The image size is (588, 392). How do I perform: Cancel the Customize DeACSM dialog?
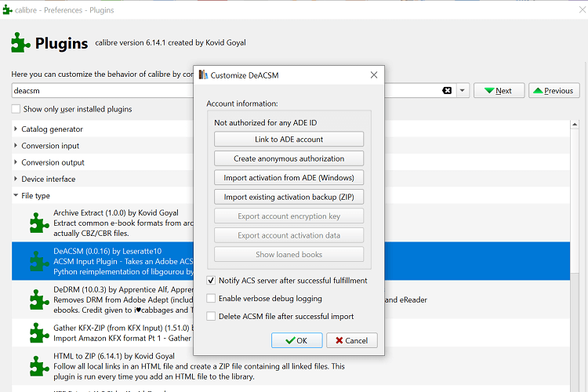click(352, 340)
